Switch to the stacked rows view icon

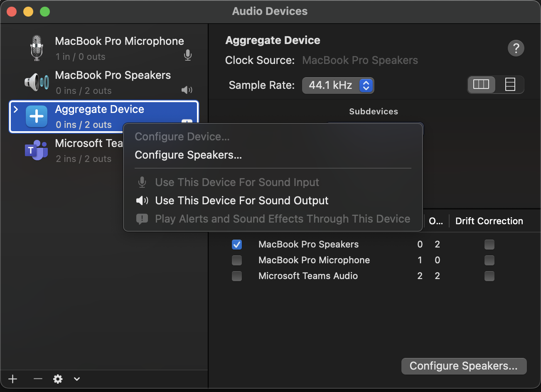tap(510, 85)
